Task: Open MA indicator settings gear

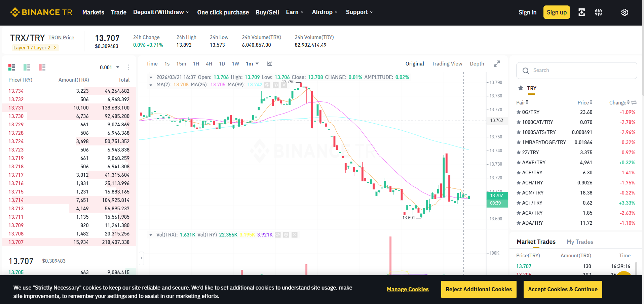Action: tap(275, 85)
